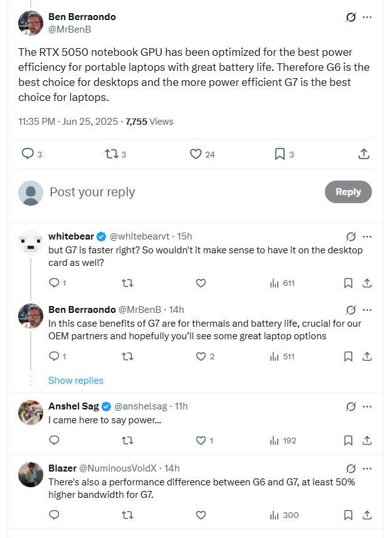Screen dimensions: 392x538
Task: Expand the Show replies thread
Action: click(x=76, y=381)
